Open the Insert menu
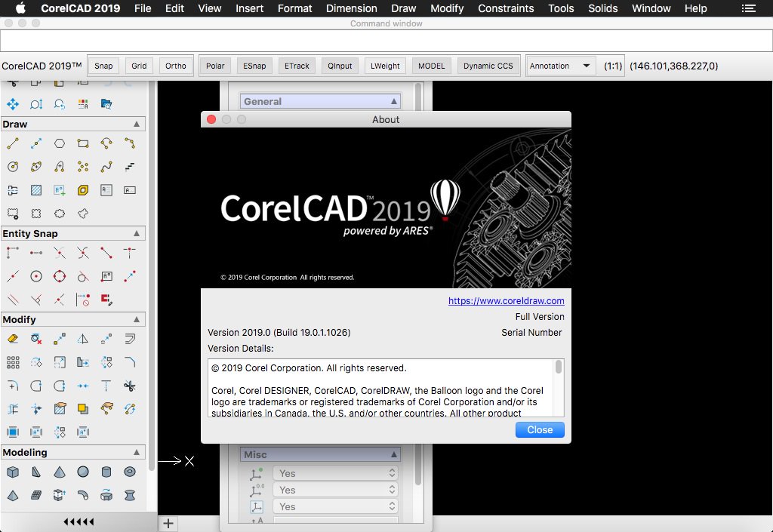Viewport: 773px width, 532px height. pyautogui.click(x=249, y=8)
